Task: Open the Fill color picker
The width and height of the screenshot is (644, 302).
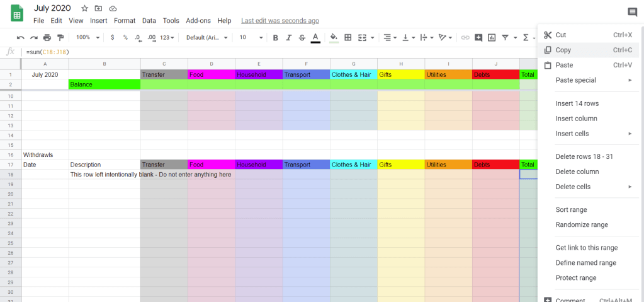Action: pyautogui.click(x=334, y=38)
